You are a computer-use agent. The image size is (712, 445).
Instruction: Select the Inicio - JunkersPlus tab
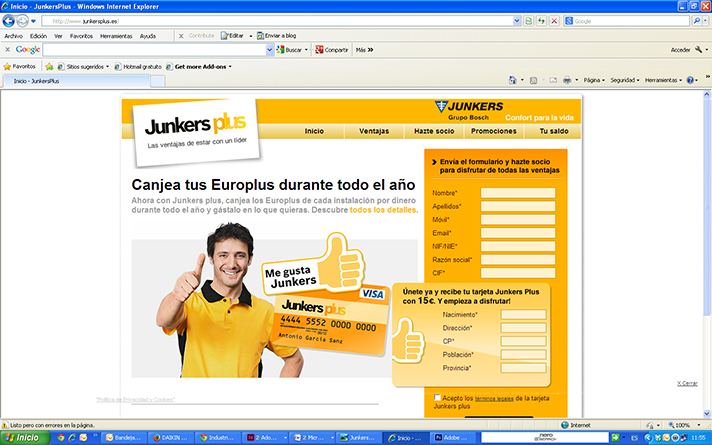click(76, 81)
